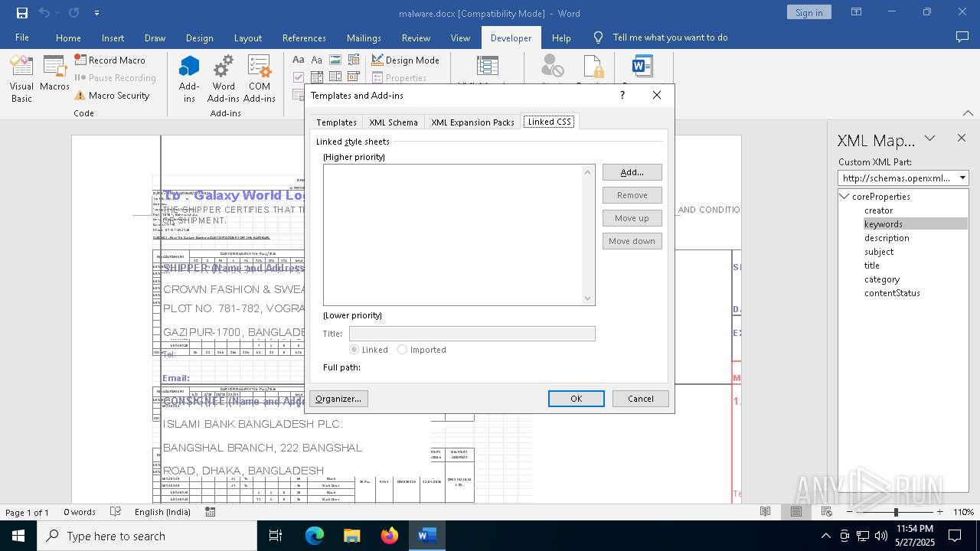Viewport: 980px width, 551px height.
Task: Open Comments pane icon
Action: tap(962, 37)
